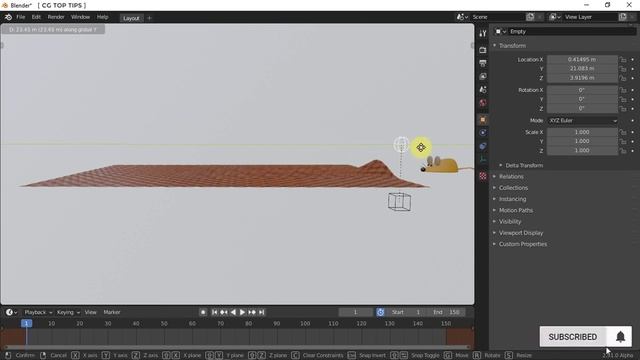
Task: Toggle the use preview range clock button
Action: coord(380,312)
